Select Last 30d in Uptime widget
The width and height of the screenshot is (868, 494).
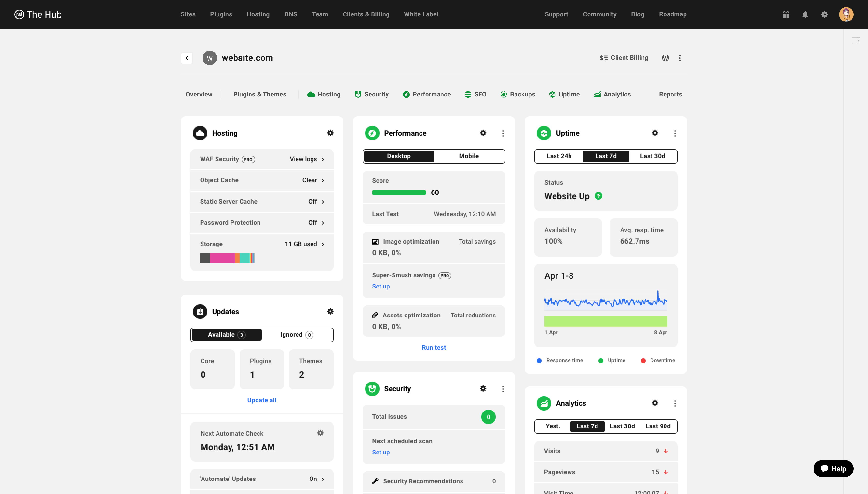pos(652,156)
